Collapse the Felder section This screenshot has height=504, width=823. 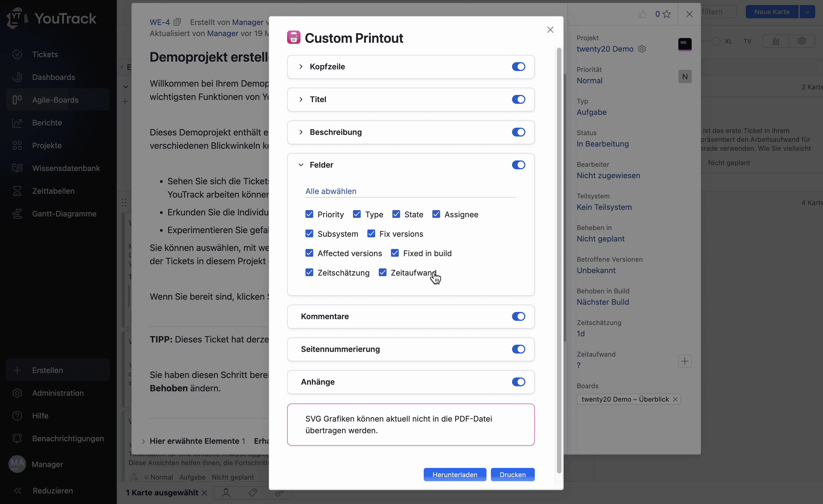click(301, 165)
